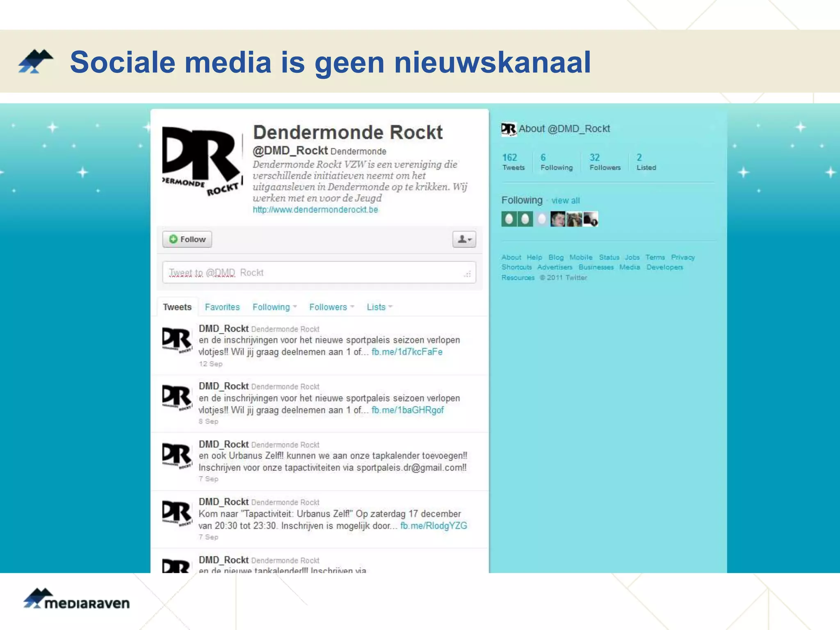Viewport: 840px width, 630px height.
Task: Click avatar on the 17 december tweet
Action: click(x=177, y=514)
